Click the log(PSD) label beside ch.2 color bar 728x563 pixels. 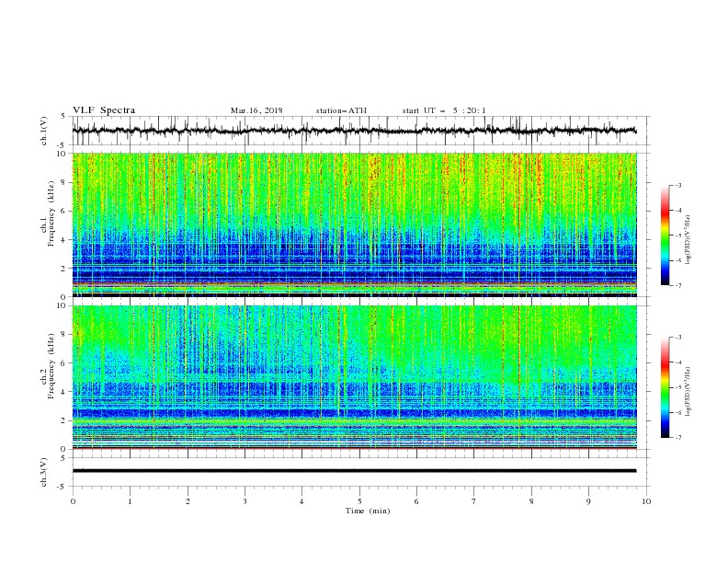pyautogui.click(x=689, y=392)
